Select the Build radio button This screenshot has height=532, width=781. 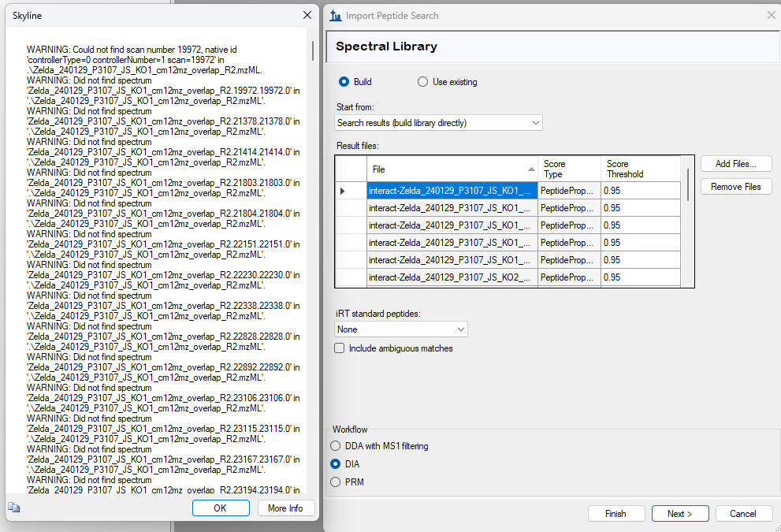click(344, 82)
